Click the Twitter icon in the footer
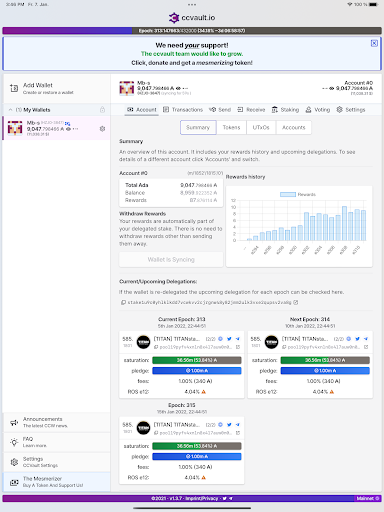 click(x=225, y=498)
